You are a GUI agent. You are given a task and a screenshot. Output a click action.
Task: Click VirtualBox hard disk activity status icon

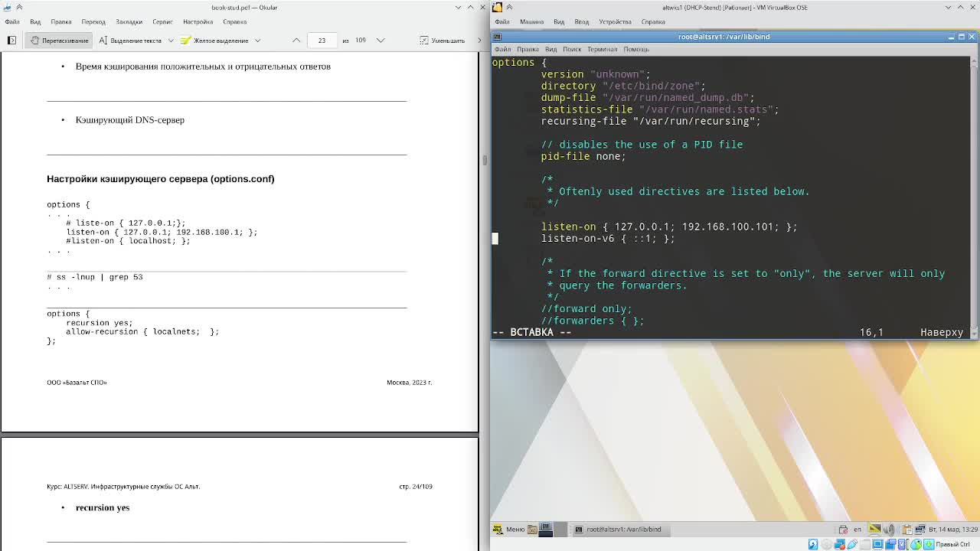point(813,544)
